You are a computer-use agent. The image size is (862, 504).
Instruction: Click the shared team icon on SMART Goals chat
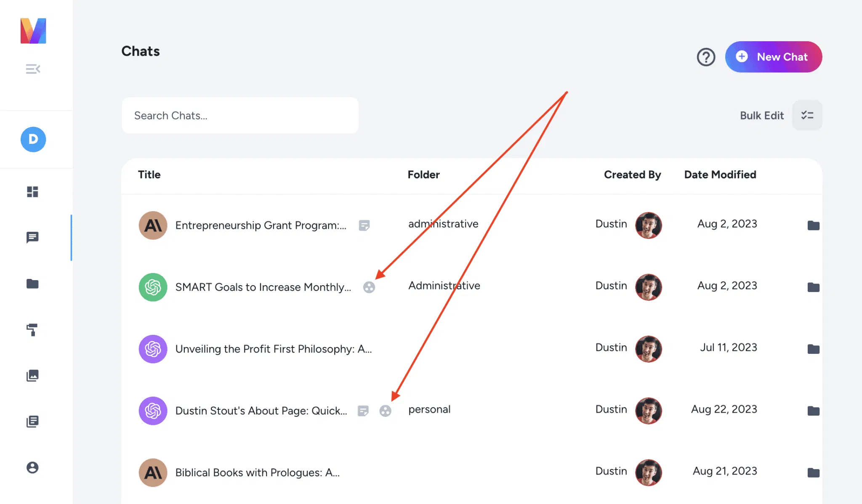pos(369,287)
